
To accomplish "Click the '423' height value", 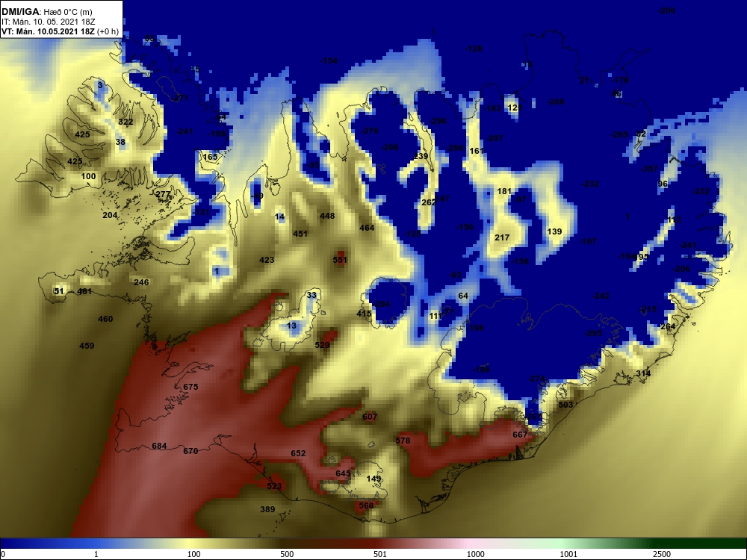I will point(267,260).
